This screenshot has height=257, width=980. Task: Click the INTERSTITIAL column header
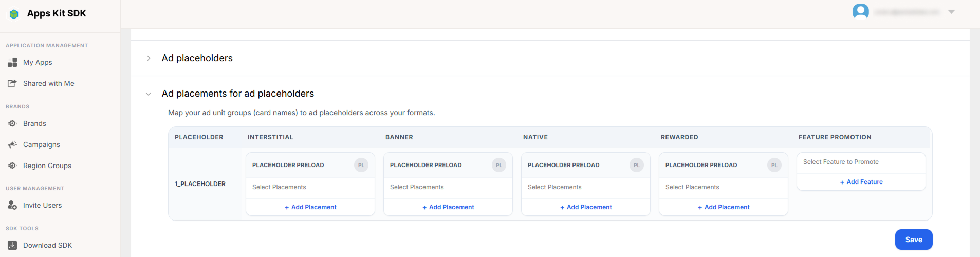[270, 137]
